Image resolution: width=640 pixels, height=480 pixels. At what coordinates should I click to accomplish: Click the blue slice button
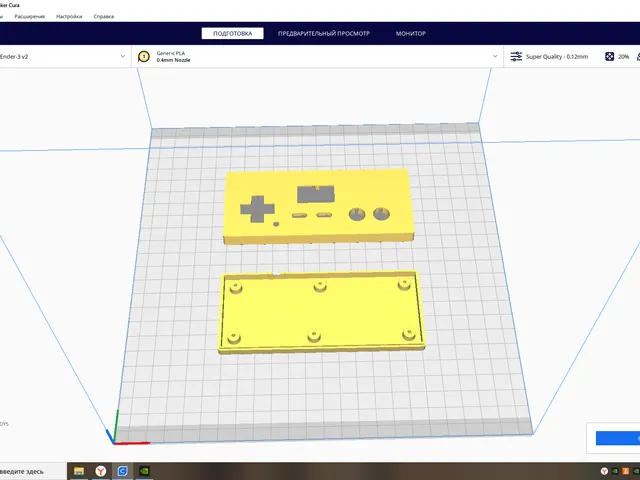pos(618,438)
